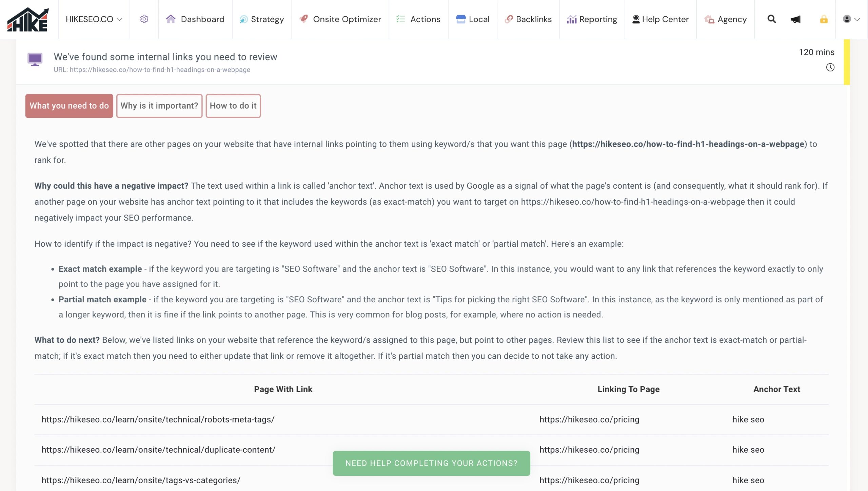Open the user account dropdown
868x491 pixels.
pos(851,19)
